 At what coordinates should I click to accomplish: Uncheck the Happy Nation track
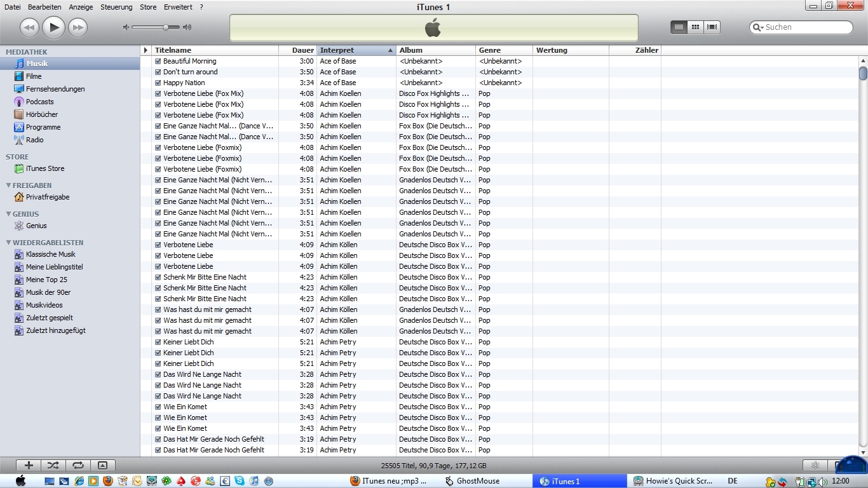pyautogui.click(x=158, y=83)
